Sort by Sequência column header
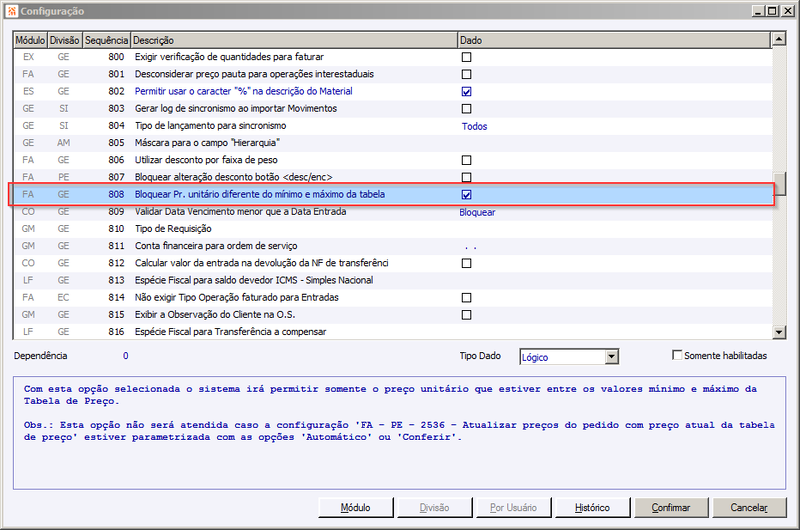 coord(106,40)
